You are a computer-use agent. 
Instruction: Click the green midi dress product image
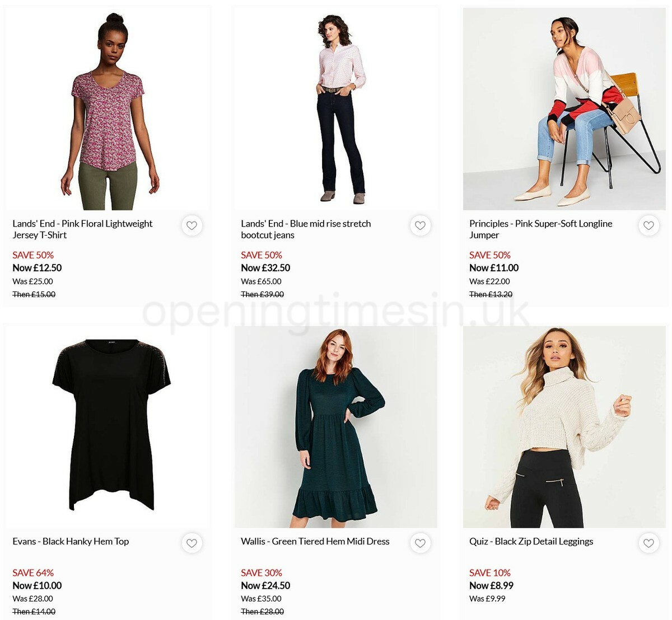point(335,425)
